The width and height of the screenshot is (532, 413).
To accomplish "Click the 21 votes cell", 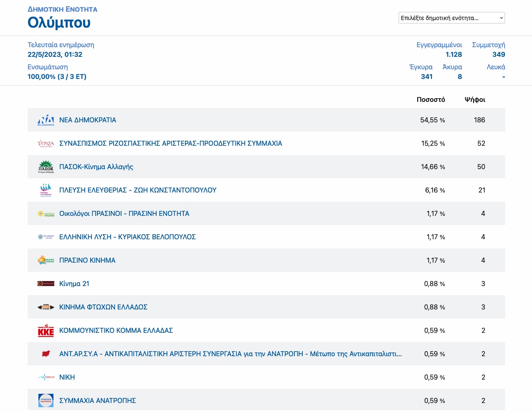I will (482, 190).
